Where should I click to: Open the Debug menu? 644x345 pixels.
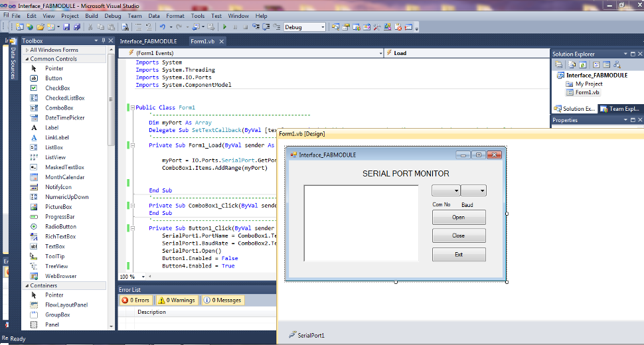tap(113, 16)
